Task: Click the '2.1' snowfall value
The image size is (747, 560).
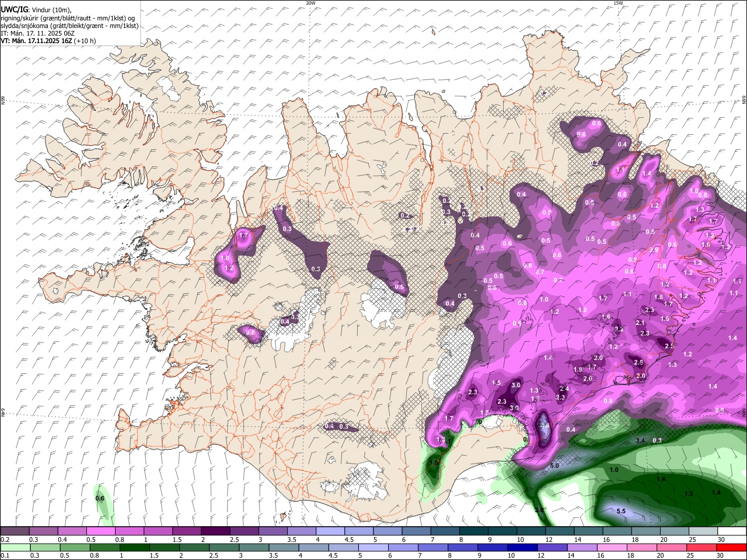Action: point(640,323)
